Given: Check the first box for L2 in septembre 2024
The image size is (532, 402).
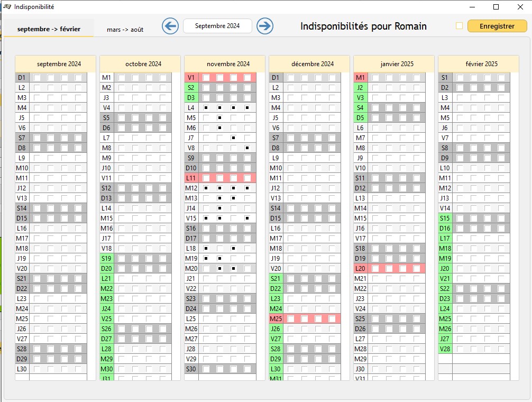Looking at the screenshot, I should click(x=37, y=88).
